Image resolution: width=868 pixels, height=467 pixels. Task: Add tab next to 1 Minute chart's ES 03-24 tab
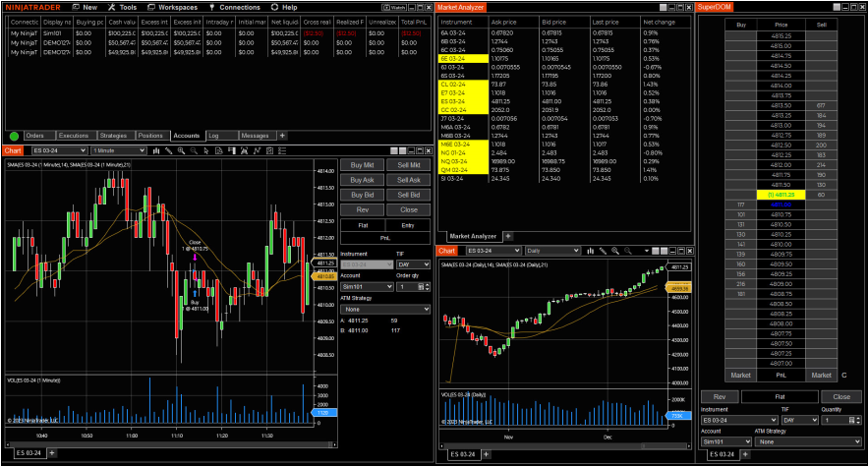(x=52, y=453)
